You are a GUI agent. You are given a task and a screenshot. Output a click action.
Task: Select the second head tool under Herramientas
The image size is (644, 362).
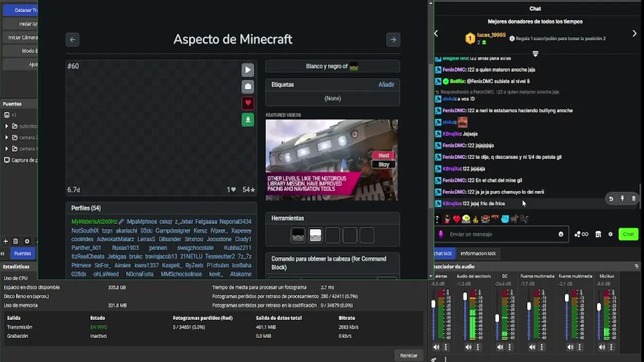click(x=315, y=235)
